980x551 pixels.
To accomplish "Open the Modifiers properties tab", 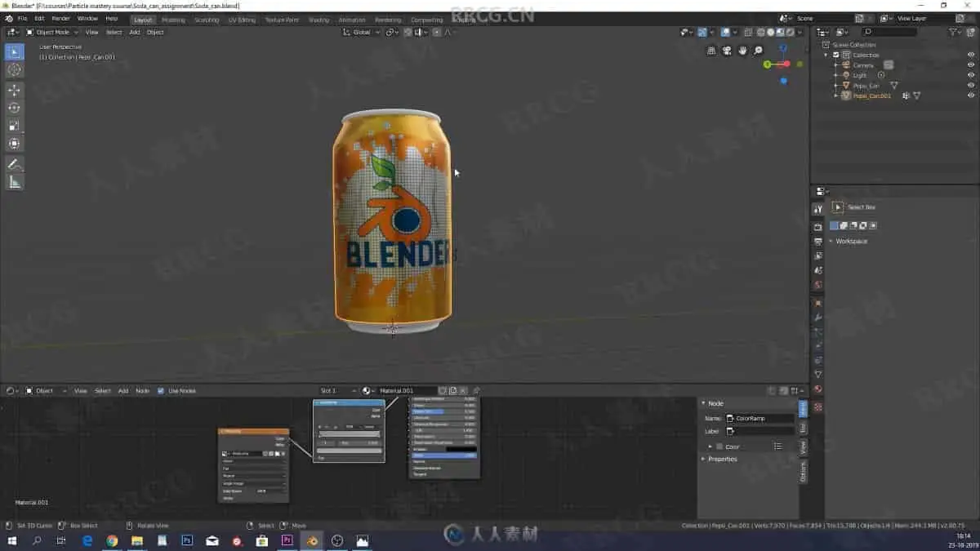I will [x=817, y=318].
